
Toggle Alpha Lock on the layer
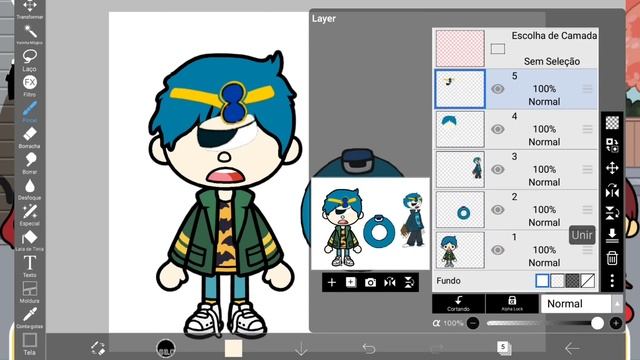(x=512, y=304)
